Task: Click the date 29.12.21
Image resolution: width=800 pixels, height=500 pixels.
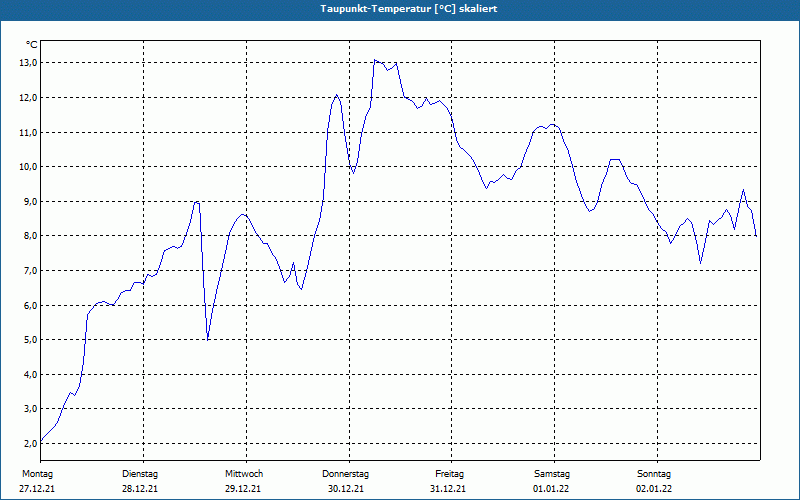Action: [x=243, y=489]
